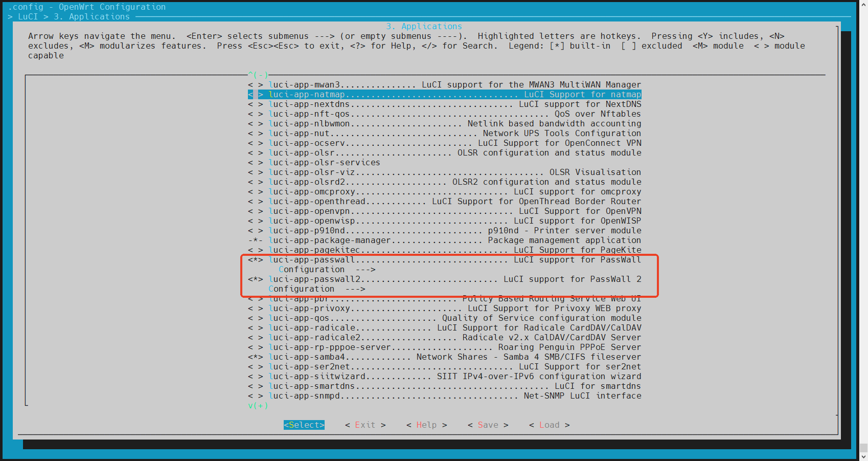Click the Select button at bottom
The width and height of the screenshot is (868, 461).
tap(304, 425)
